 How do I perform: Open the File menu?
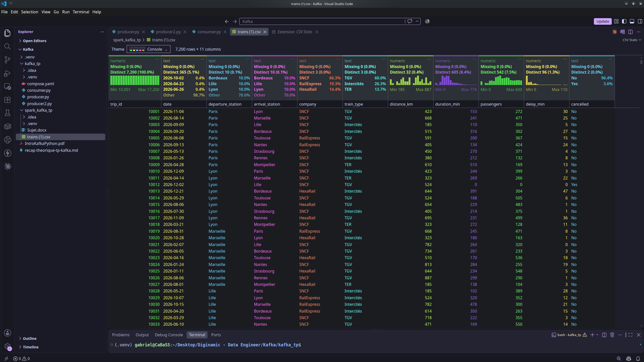5,12
